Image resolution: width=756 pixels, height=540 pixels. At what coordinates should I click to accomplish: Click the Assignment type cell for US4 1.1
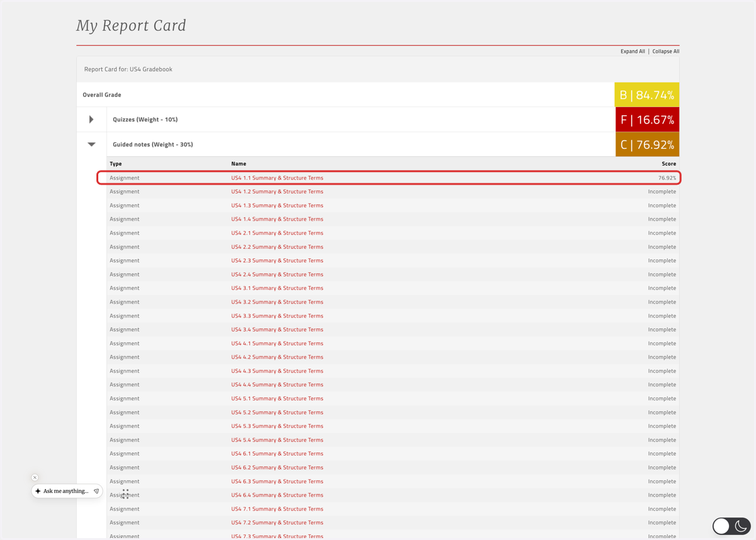coord(125,178)
